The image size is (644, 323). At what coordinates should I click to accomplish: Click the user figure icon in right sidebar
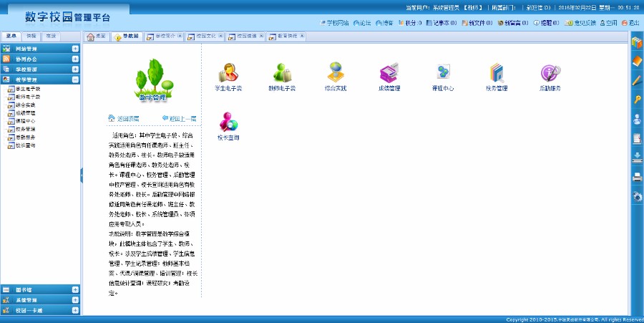click(637, 119)
